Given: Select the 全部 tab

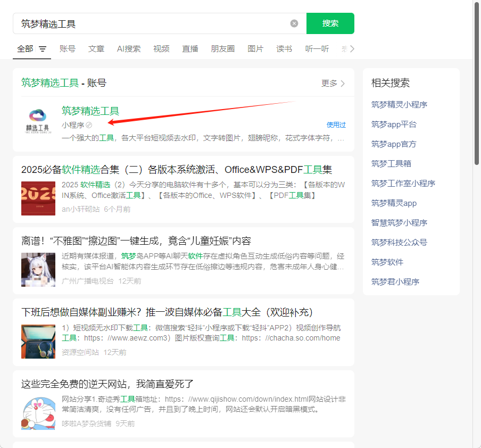Looking at the screenshot, I should click(25, 49).
